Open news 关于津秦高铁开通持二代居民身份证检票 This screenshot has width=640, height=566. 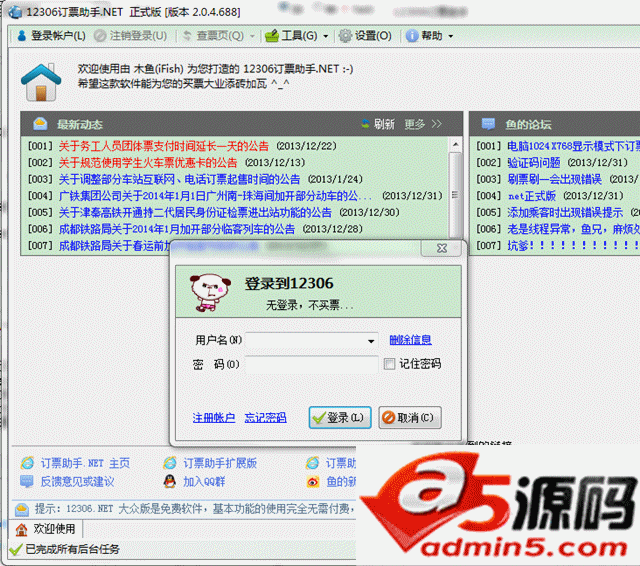195,212
